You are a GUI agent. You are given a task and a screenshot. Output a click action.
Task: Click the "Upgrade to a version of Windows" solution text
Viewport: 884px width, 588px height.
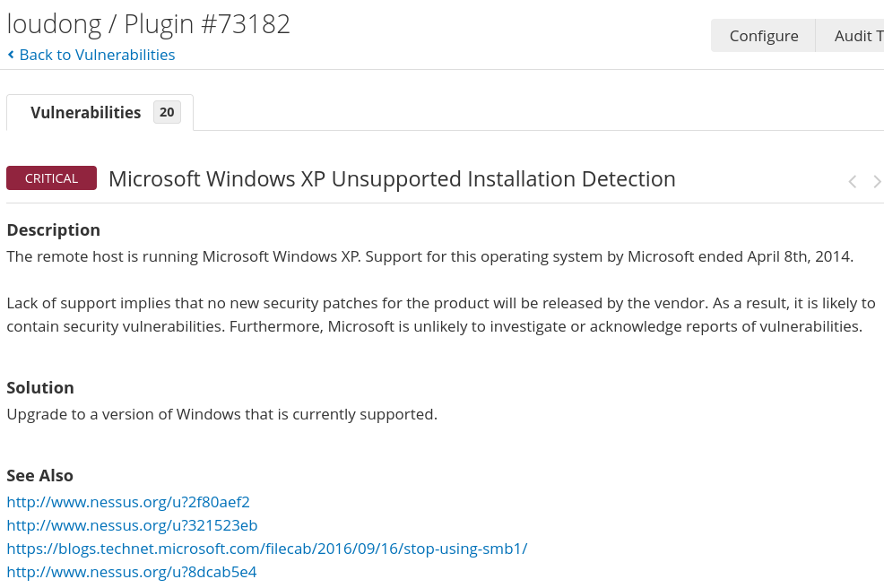(221, 415)
